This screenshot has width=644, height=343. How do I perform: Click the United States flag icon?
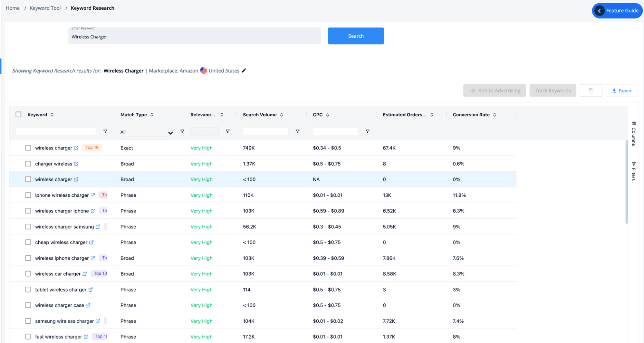pos(203,70)
